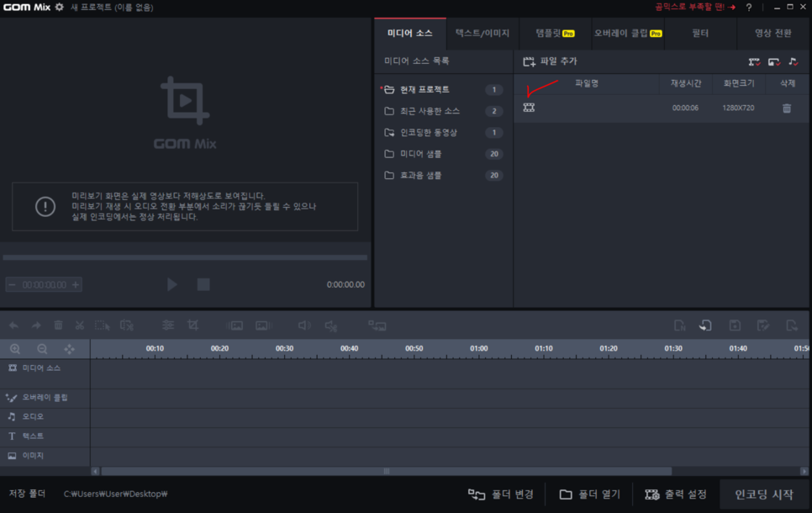Click the save project floppy icon

click(735, 325)
